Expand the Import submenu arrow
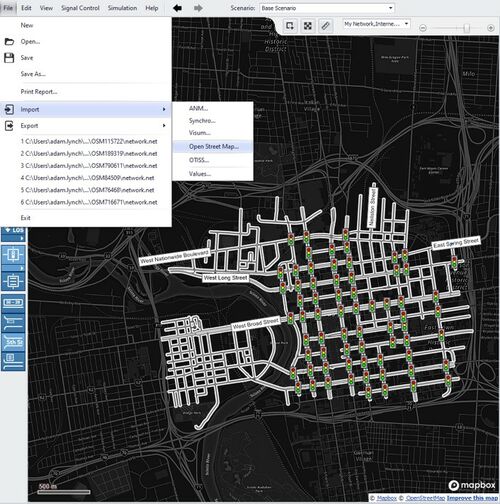Image resolution: width=500 pixels, height=504 pixels. click(164, 109)
